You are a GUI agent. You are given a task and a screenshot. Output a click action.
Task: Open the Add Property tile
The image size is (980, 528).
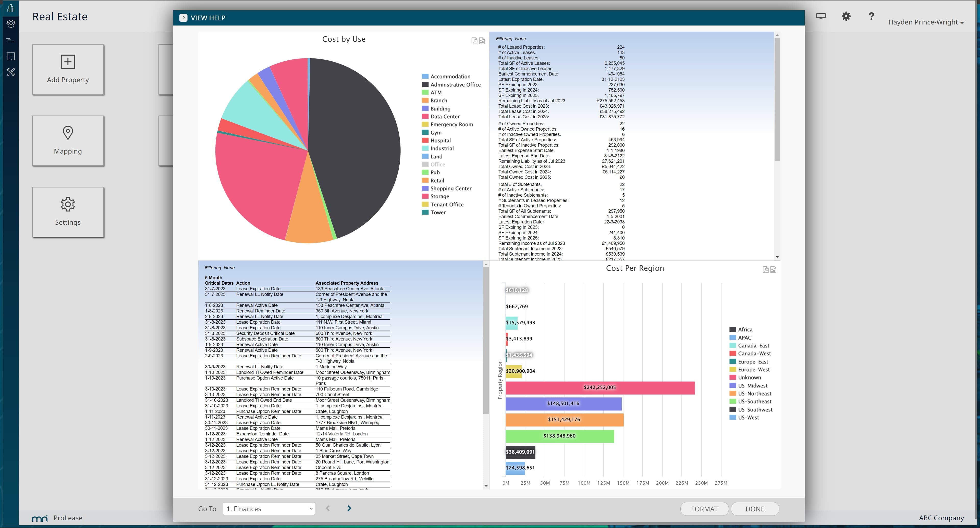pos(68,70)
